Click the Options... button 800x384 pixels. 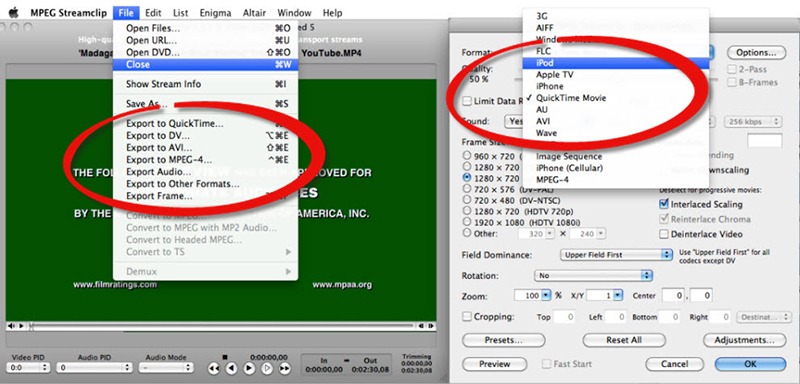pos(756,53)
